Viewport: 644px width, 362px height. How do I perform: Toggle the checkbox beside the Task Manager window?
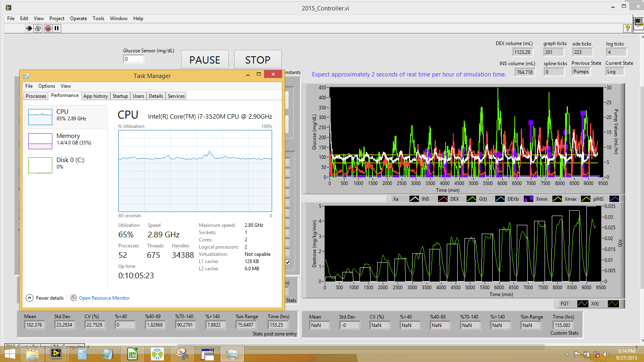(x=288, y=262)
